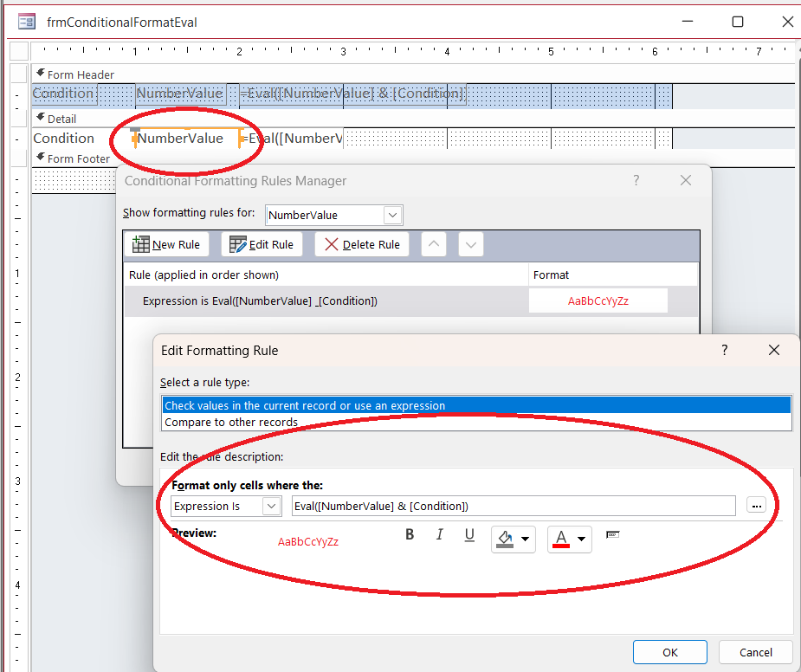Click the Edit Rule button

pos(262,244)
